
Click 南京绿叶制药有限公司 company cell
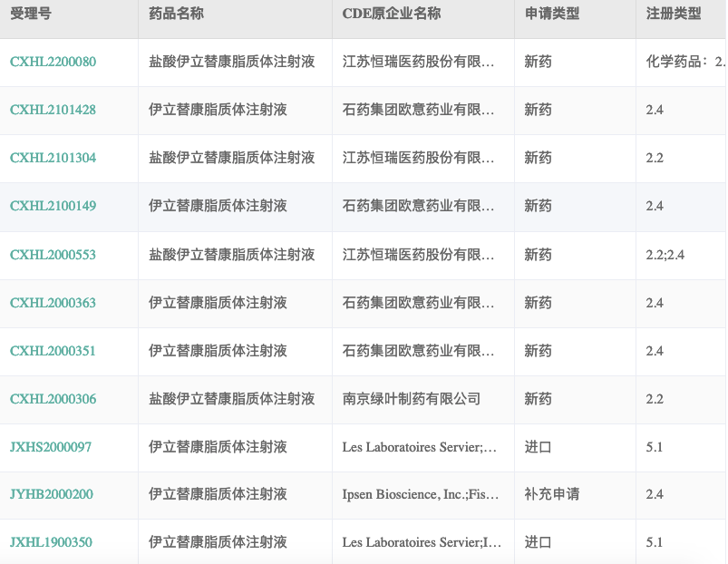point(412,399)
